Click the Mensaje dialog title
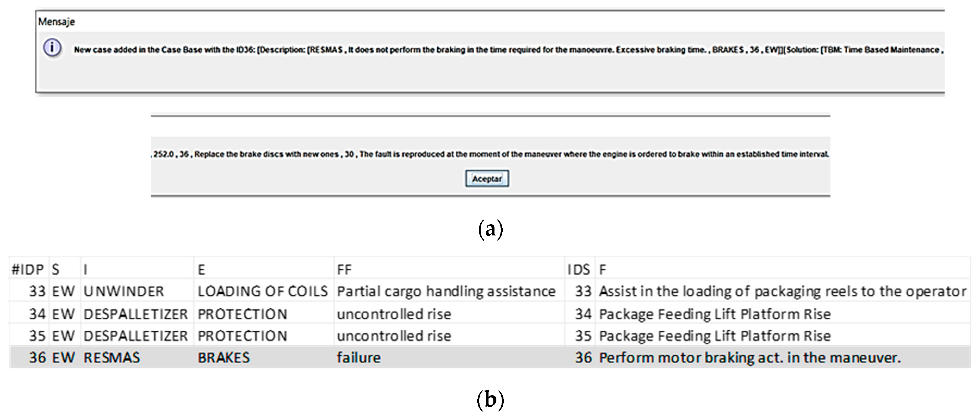This screenshot has height=417, width=980. [56, 22]
